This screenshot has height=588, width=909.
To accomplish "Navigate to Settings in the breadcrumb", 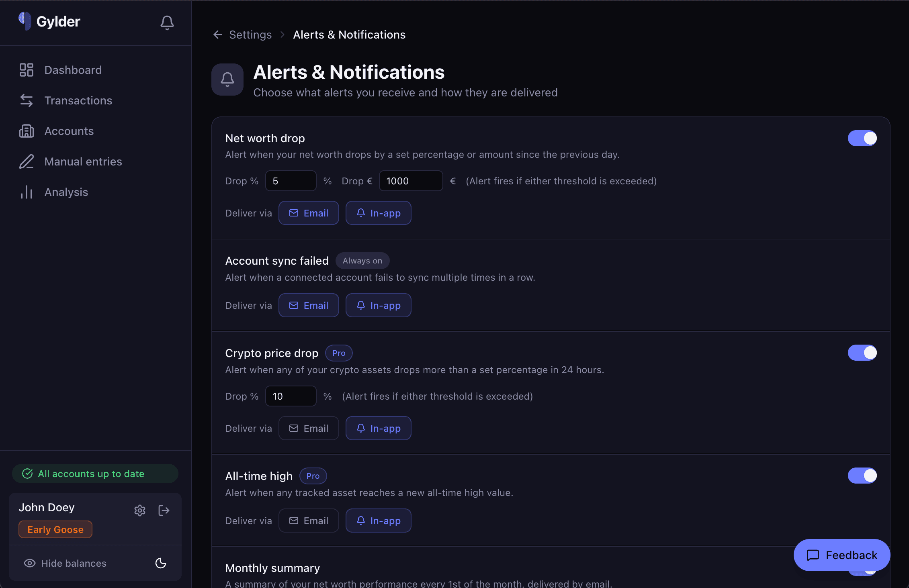I will click(x=250, y=35).
